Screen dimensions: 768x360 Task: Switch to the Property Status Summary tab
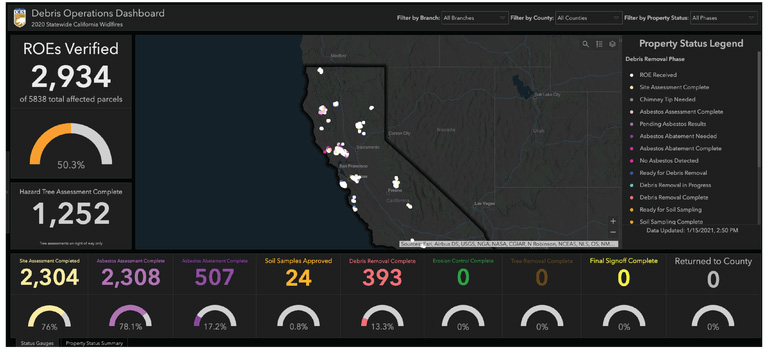(x=94, y=343)
